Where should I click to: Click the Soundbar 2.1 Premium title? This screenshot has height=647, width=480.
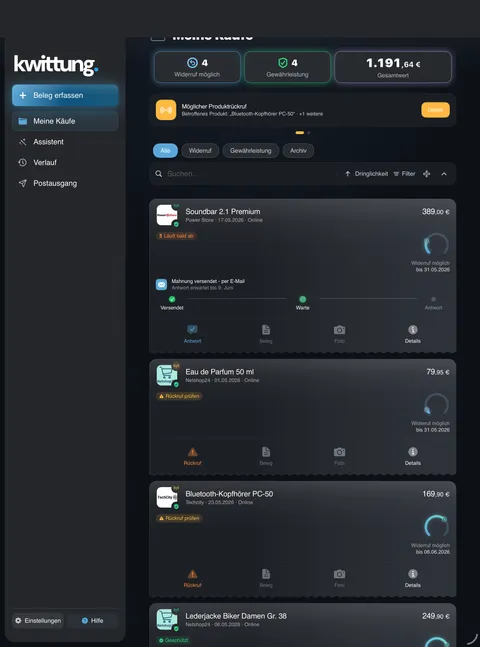pos(223,211)
